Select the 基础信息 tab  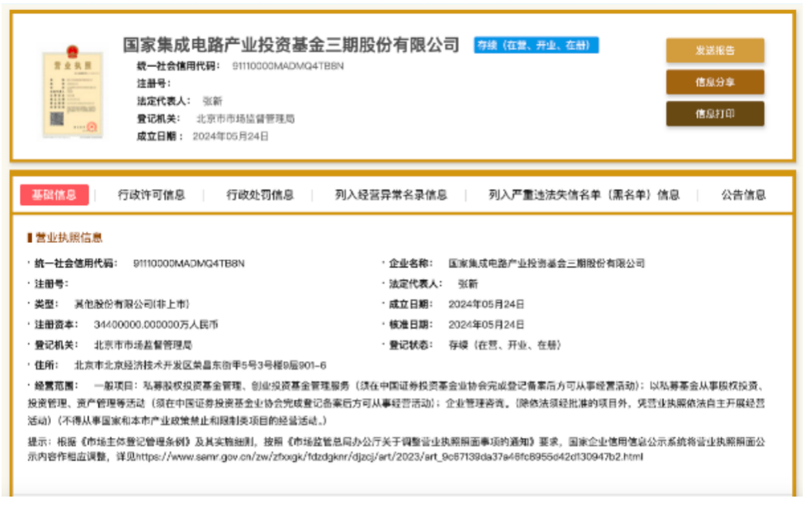point(55,195)
